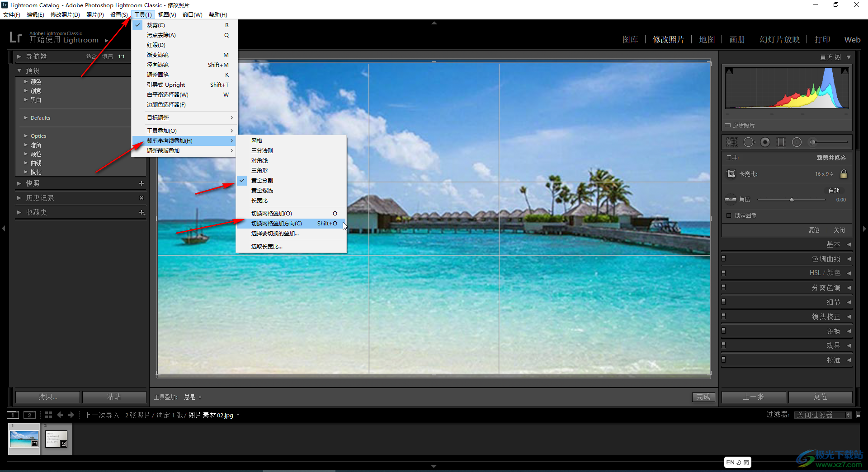Click crop badge on first filmstrip thumbnail

point(35,444)
